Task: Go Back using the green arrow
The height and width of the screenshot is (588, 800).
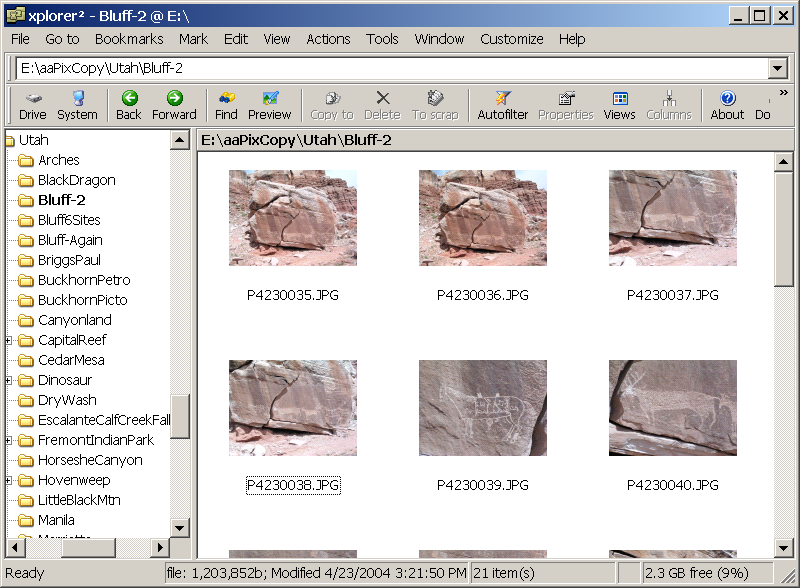Action: coord(129,105)
